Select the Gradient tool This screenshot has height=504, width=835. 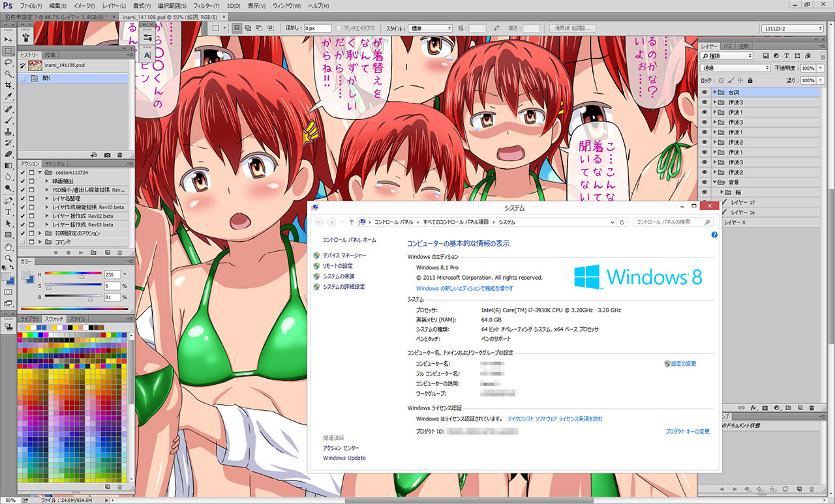pyautogui.click(x=8, y=166)
